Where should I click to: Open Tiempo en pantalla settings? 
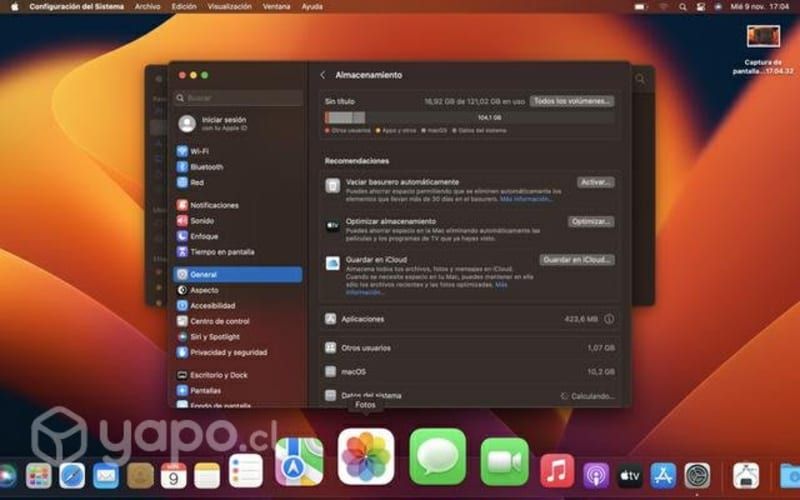(x=215, y=252)
